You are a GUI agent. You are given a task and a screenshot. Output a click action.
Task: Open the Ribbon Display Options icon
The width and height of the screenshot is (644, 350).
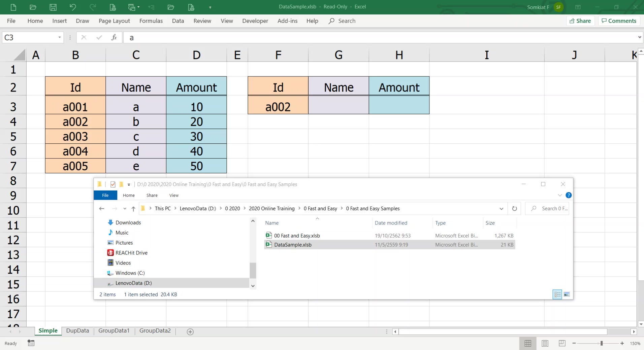[x=578, y=7]
